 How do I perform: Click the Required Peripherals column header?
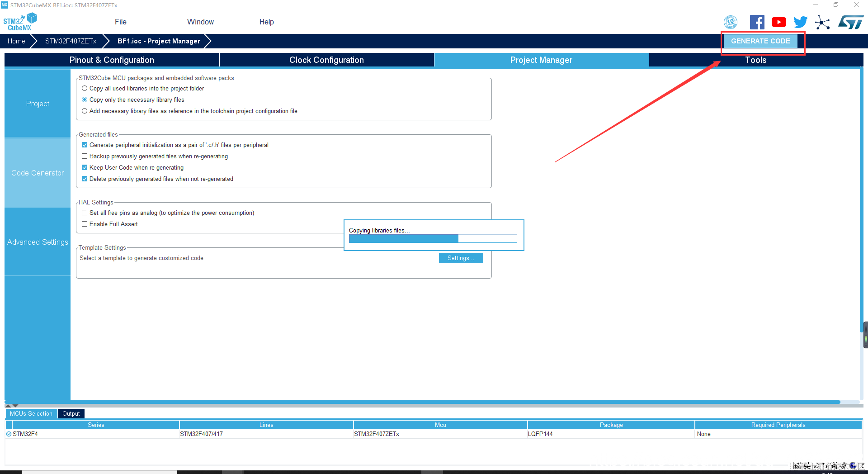(x=778, y=425)
